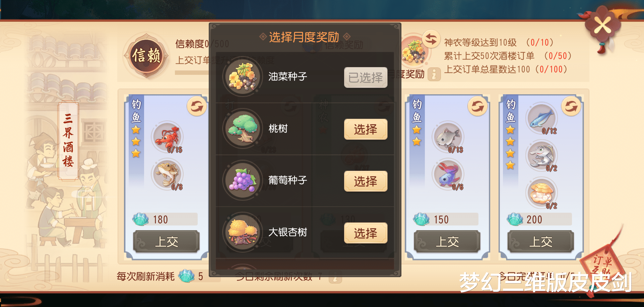The height and width of the screenshot is (307, 644).
Task: Tap the red-blue betta fish item 0/6
Action: pyautogui.click(x=448, y=174)
